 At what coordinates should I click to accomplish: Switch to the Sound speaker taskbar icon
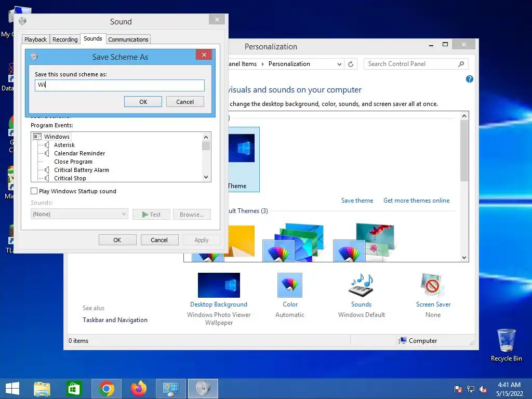tap(203, 389)
